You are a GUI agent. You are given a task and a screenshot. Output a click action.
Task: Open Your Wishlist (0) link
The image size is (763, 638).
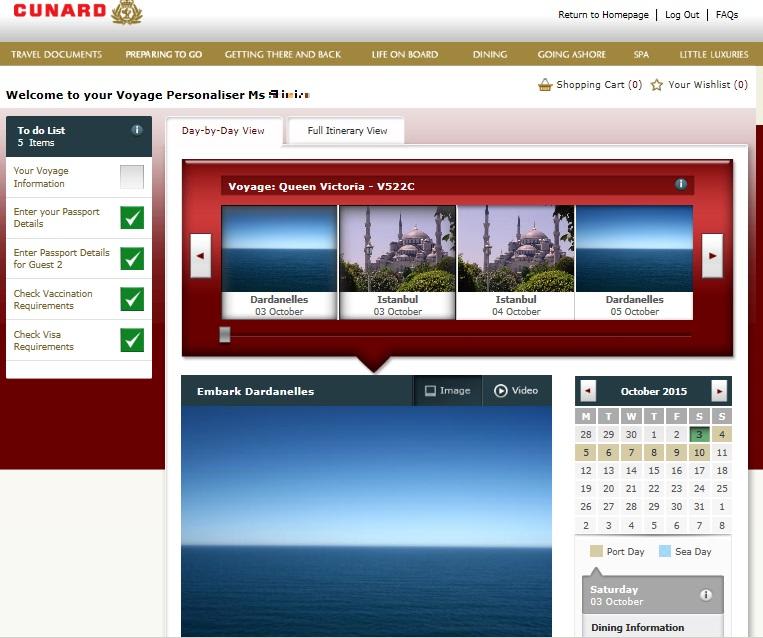[708, 85]
